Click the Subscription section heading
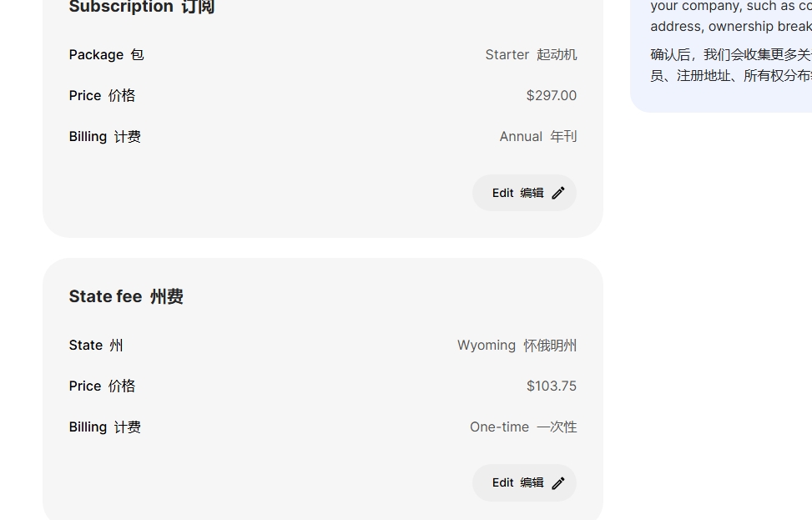812x520 pixels. [x=141, y=8]
